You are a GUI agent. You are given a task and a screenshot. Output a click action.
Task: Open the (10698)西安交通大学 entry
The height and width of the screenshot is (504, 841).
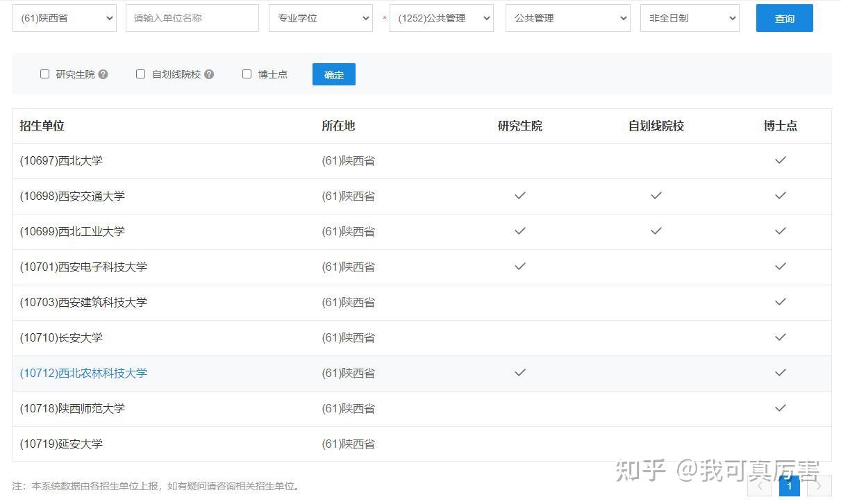point(72,196)
